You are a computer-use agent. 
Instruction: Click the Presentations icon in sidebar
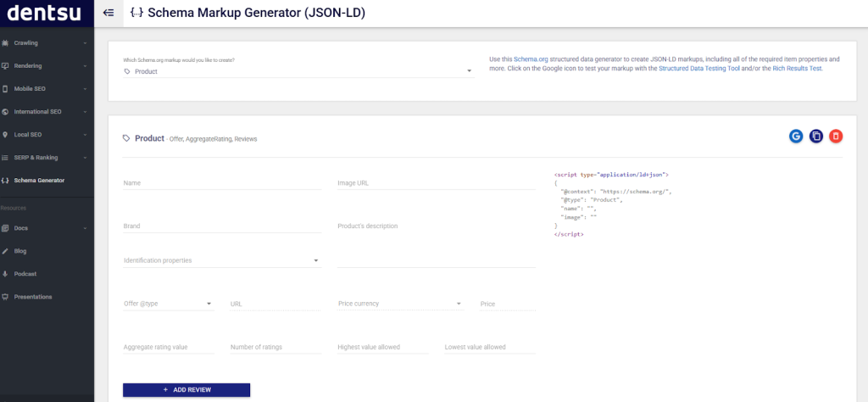click(6, 297)
